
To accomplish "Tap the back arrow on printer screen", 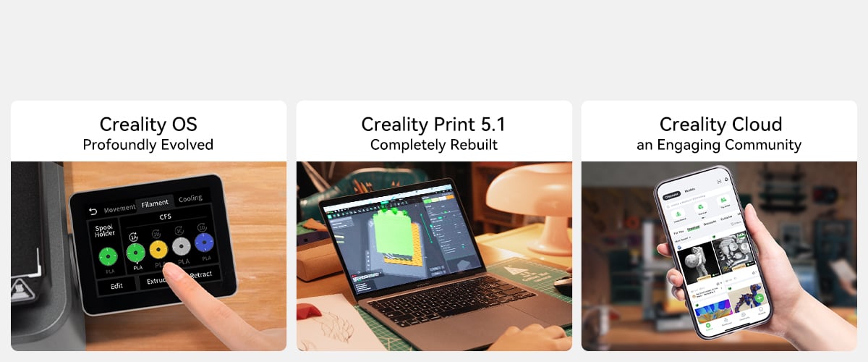I will coord(92,211).
